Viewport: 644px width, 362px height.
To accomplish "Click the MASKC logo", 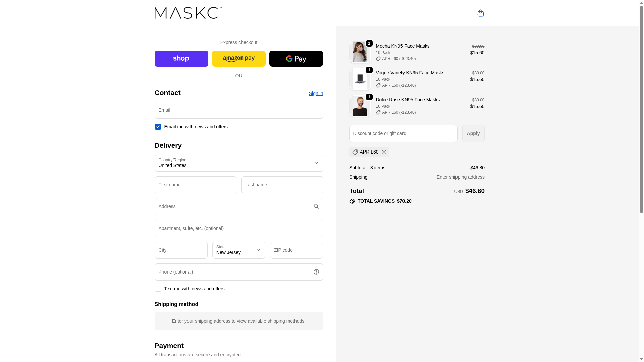I will coord(188,13).
